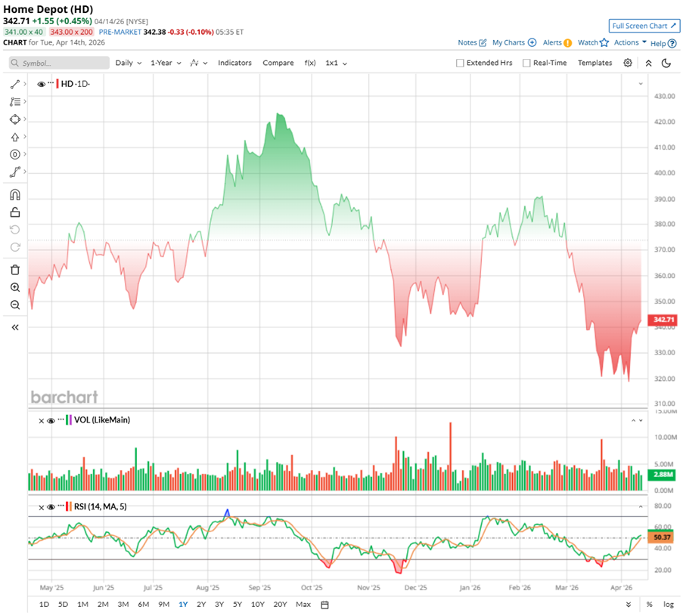Undo the last chart action
The image size is (683, 616).
tap(15, 230)
